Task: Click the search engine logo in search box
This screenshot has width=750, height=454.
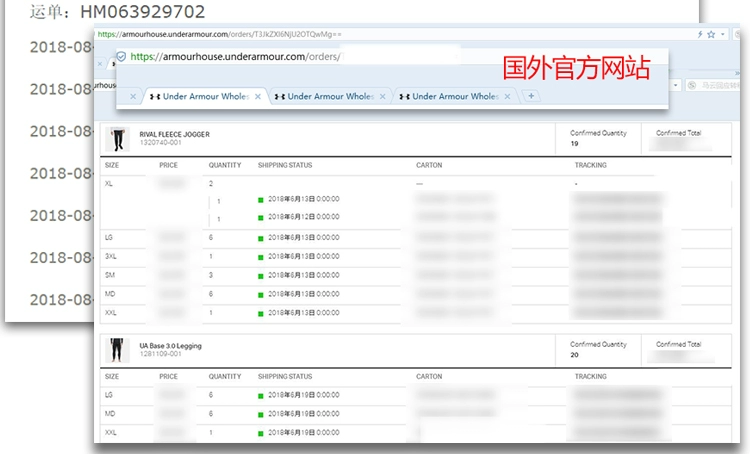Action: (692, 86)
